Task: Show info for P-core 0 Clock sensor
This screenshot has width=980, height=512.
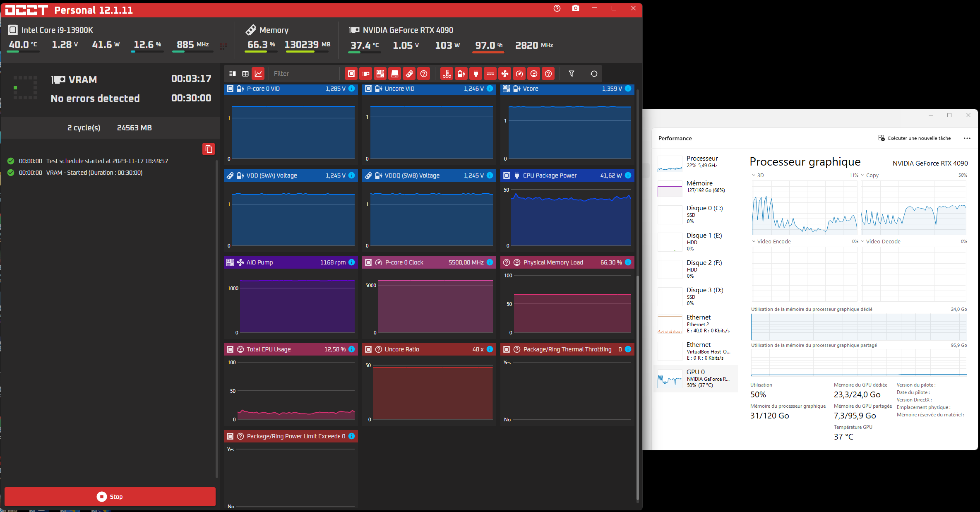Action: (x=490, y=262)
